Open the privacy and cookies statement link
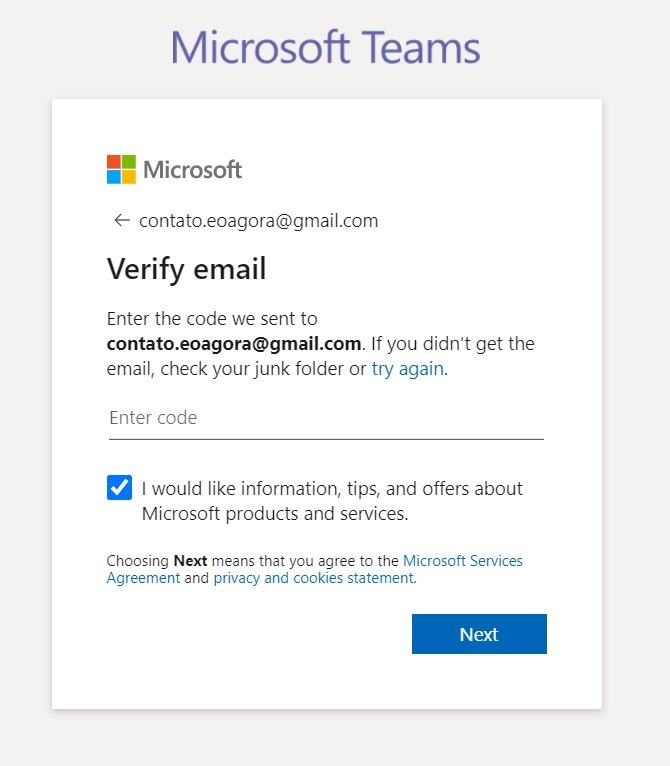Viewport: 670px width, 766px height. coord(315,578)
